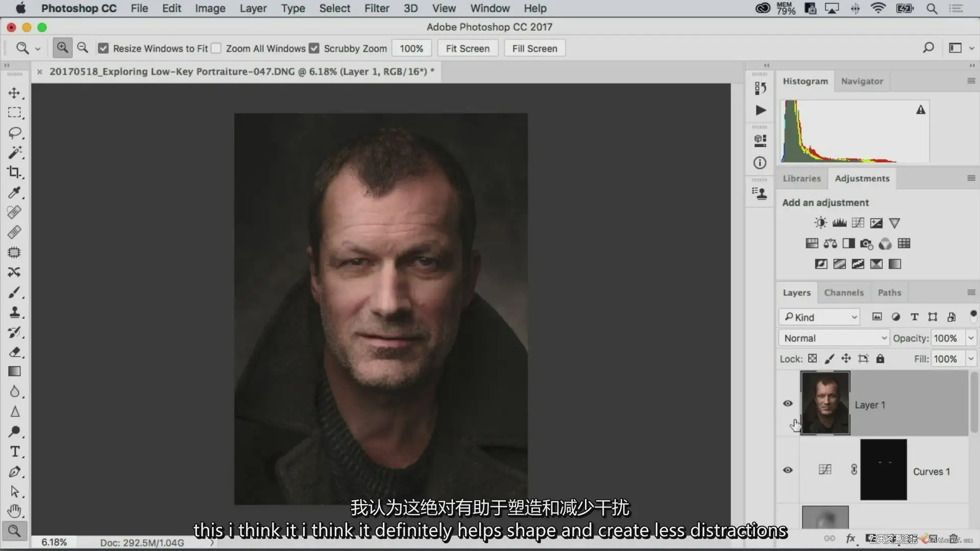Open the Histogram panel menu
Image resolution: width=980 pixels, height=551 pixels.
pos(971,81)
